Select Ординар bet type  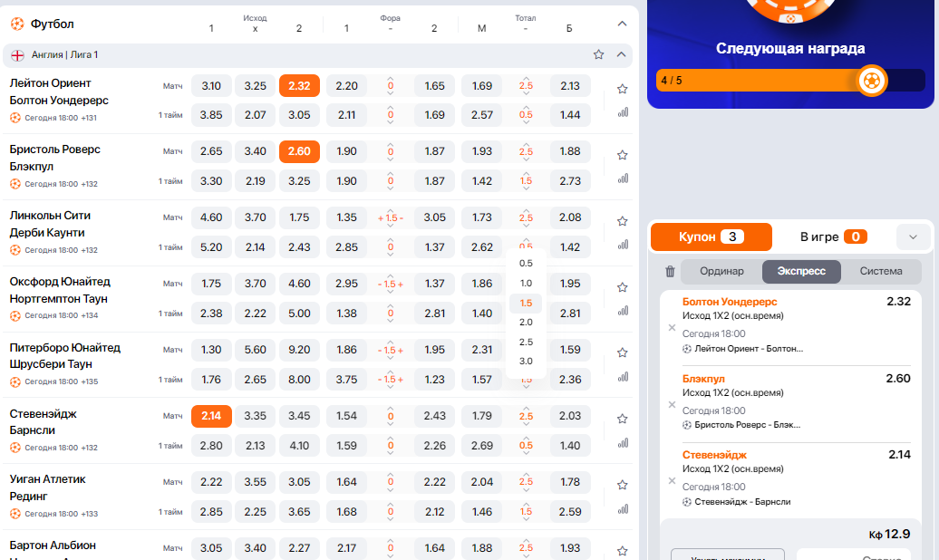click(721, 271)
